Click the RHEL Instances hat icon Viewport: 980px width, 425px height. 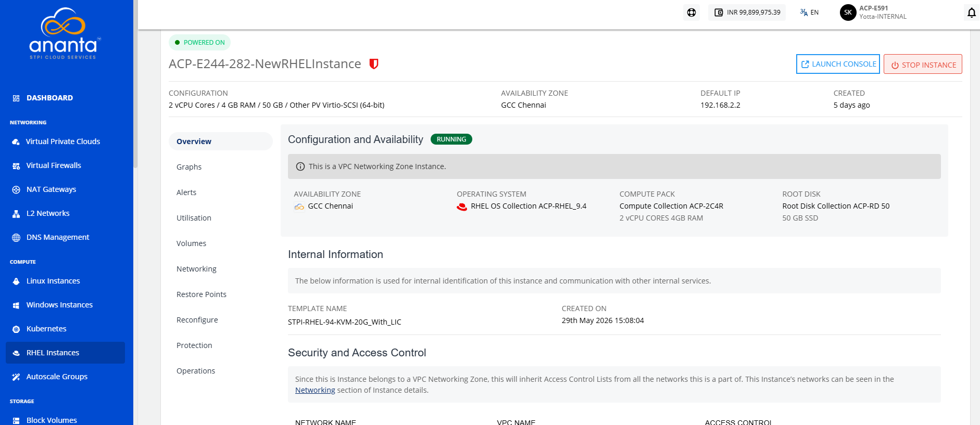[x=16, y=353]
